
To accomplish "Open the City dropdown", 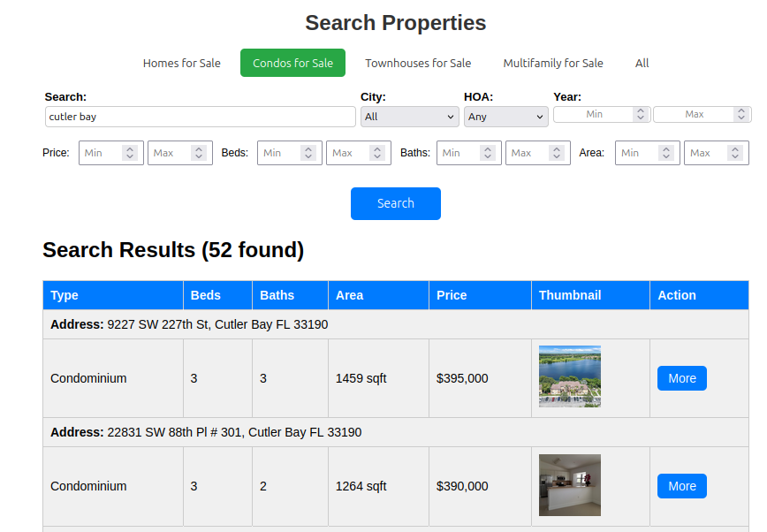I will [x=409, y=116].
